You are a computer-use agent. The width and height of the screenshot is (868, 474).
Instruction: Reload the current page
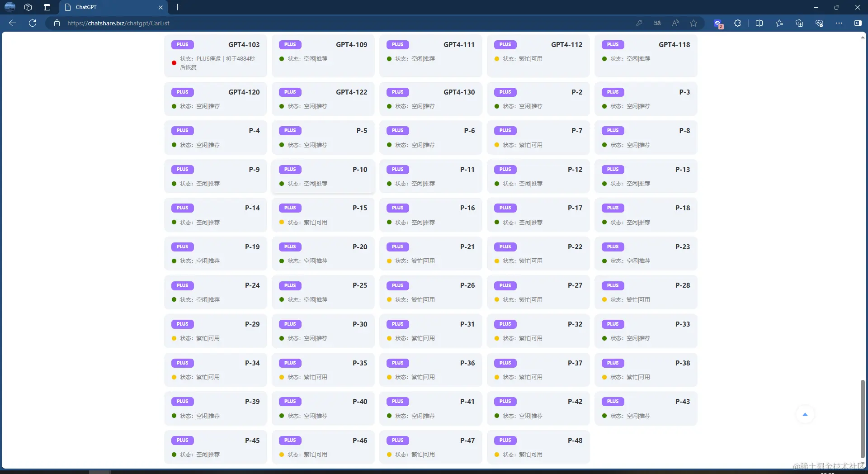coord(33,23)
